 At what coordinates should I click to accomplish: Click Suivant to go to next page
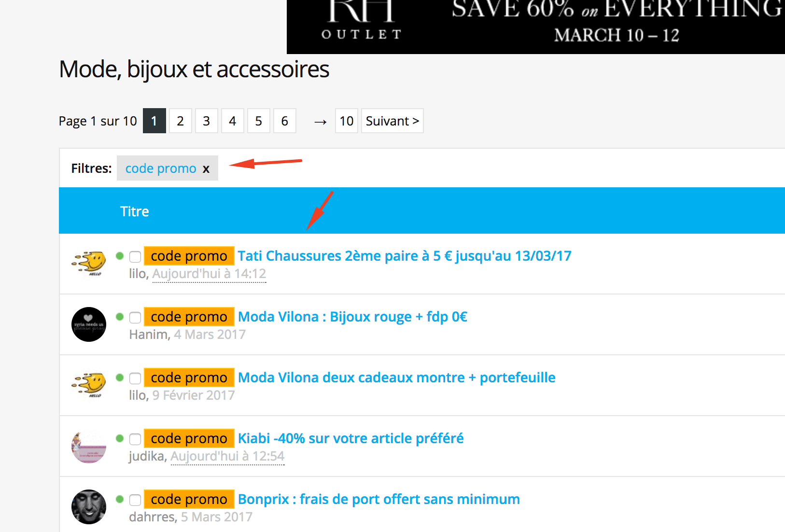tap(392, 121)
